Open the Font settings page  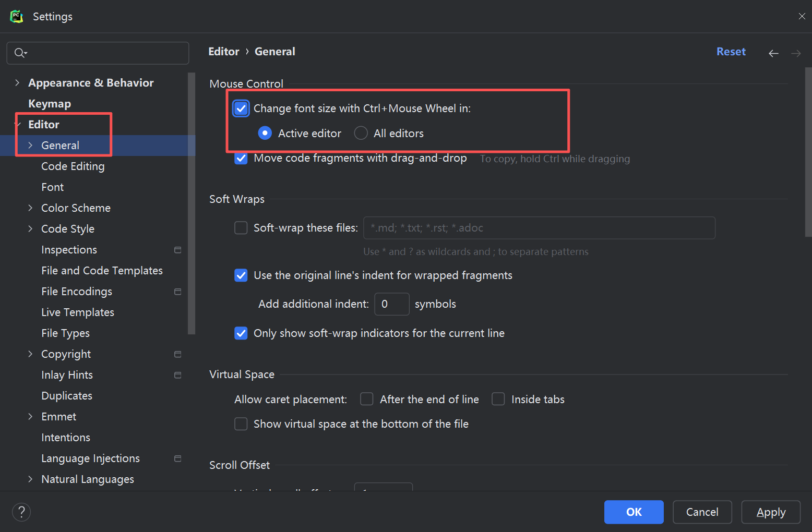click(52, 187)
